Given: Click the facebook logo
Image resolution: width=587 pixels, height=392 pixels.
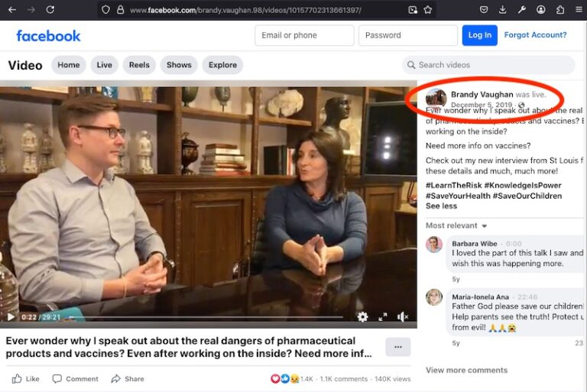Looking at the screenshot, I should pyautogui.click(x=48, y=36).
